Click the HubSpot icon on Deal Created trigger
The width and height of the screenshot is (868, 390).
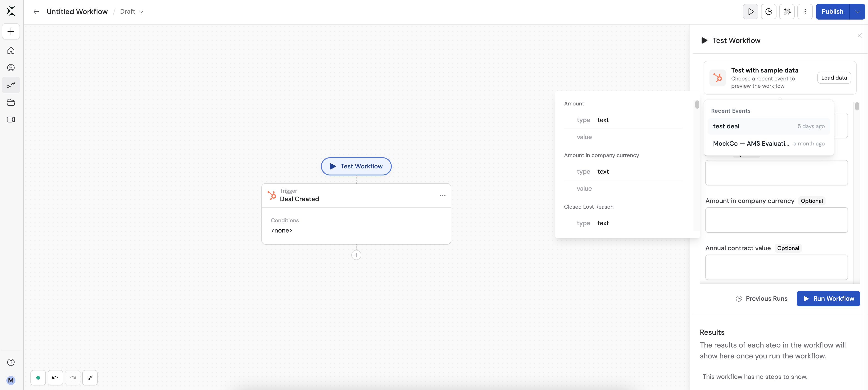[272, 195]
